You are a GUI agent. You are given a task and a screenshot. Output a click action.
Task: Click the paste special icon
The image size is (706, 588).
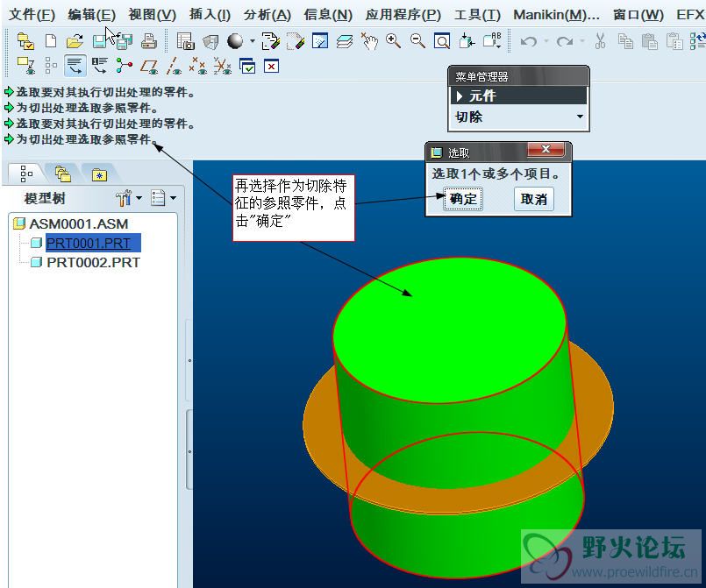click(674, 41)
